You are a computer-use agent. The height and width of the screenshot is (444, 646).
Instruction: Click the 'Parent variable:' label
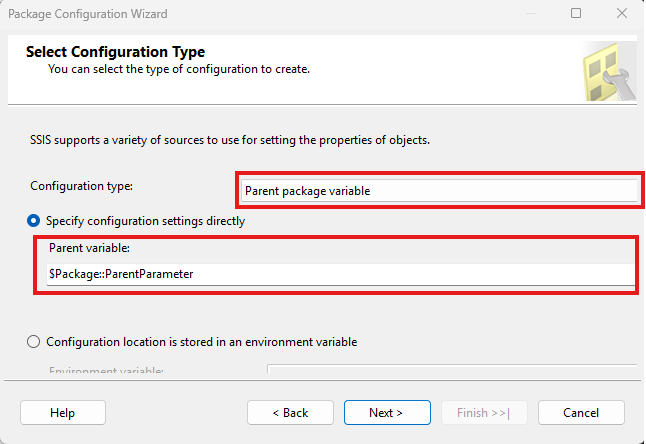(x=89, y=248)
